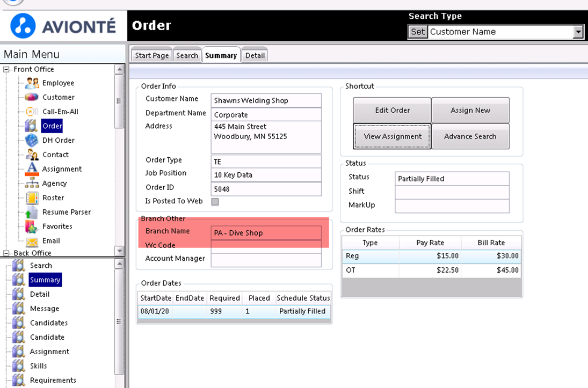
Task: Click the Pay Rate column header
Action: 430,243
